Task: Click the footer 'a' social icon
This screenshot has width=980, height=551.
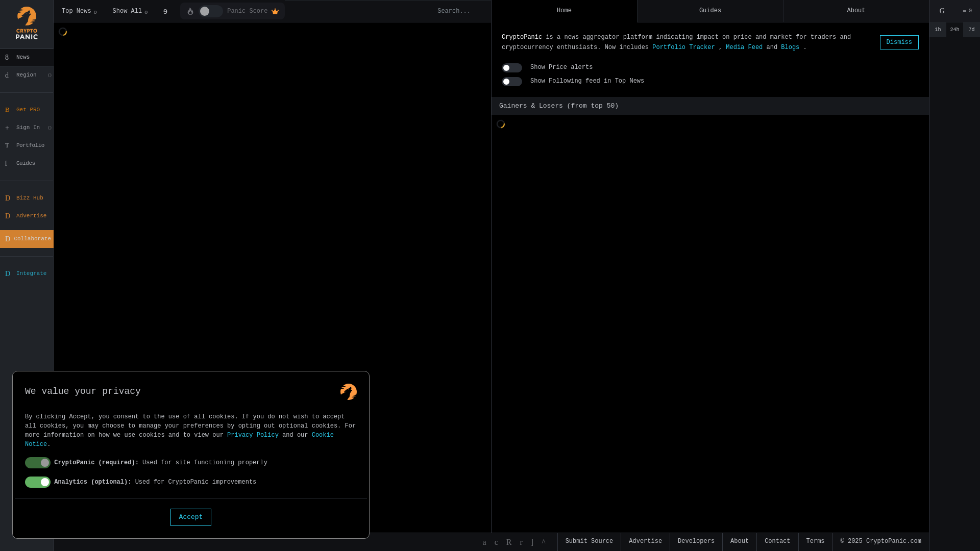Action: (x=484, y=542)
